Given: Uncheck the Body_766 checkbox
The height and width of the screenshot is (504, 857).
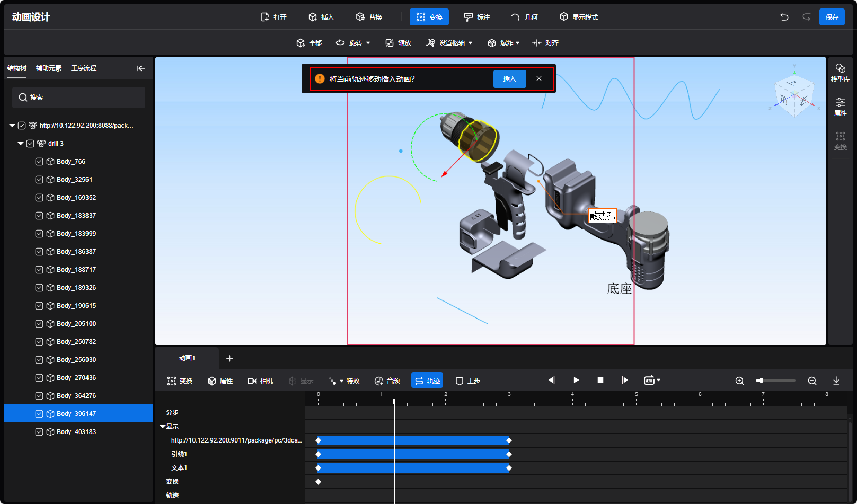Looking at the screenshot, I should (x=39, y=162).
